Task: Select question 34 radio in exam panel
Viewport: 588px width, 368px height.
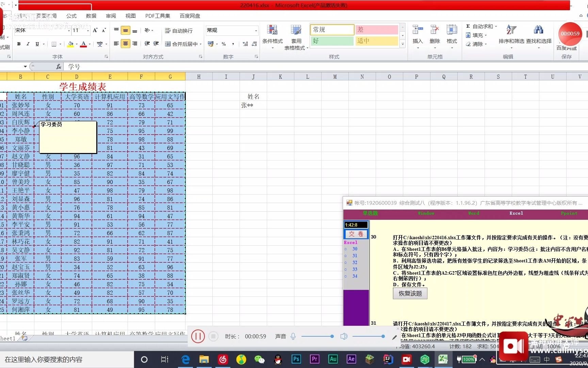Action: (x=345, y=276)
